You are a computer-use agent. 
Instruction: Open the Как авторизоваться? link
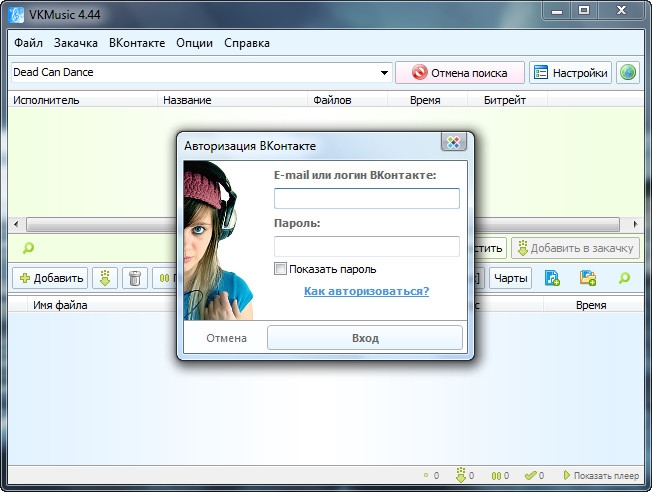366,291
